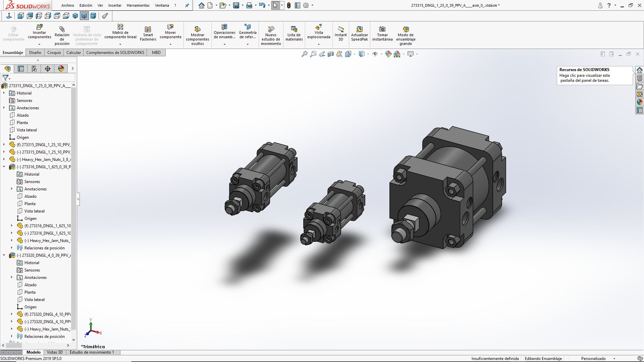Toggle Instant 3D mode
The height and width of the screenshot is (362, 644).
340,34
